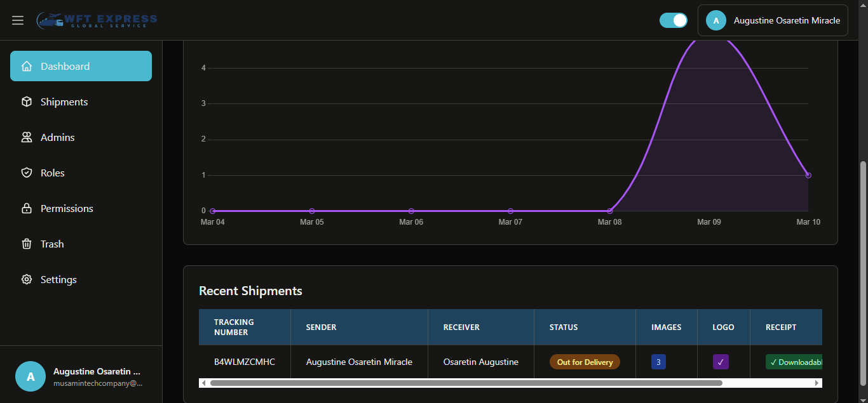Click the Roles shield icon
This screenshot has width=868, height=403.
[27, 173]
